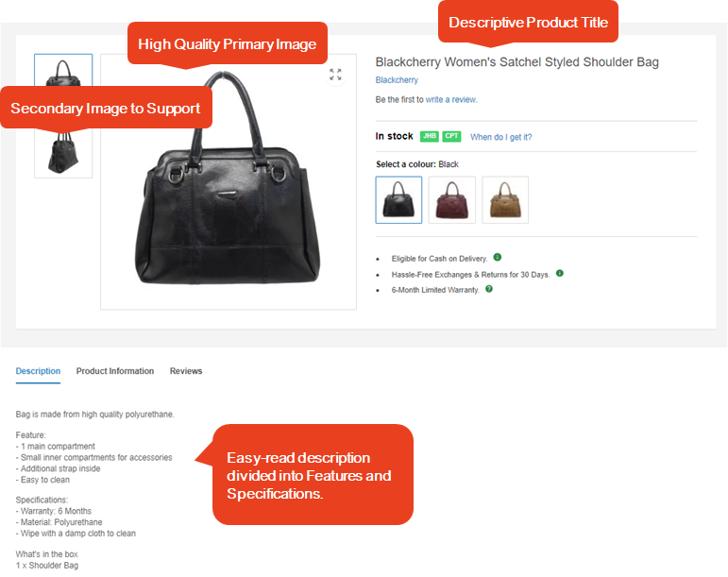Switch to the Product Information tab

tap(115, 371)
